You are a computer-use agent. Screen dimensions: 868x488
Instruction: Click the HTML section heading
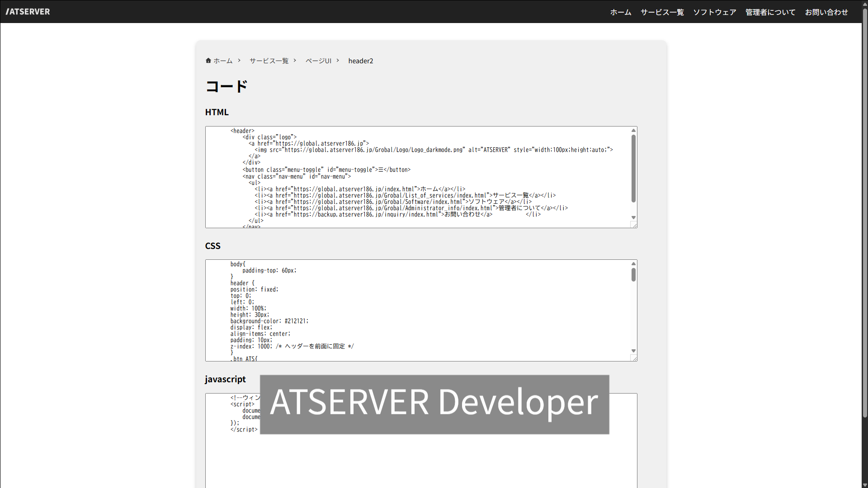(217, 112)
